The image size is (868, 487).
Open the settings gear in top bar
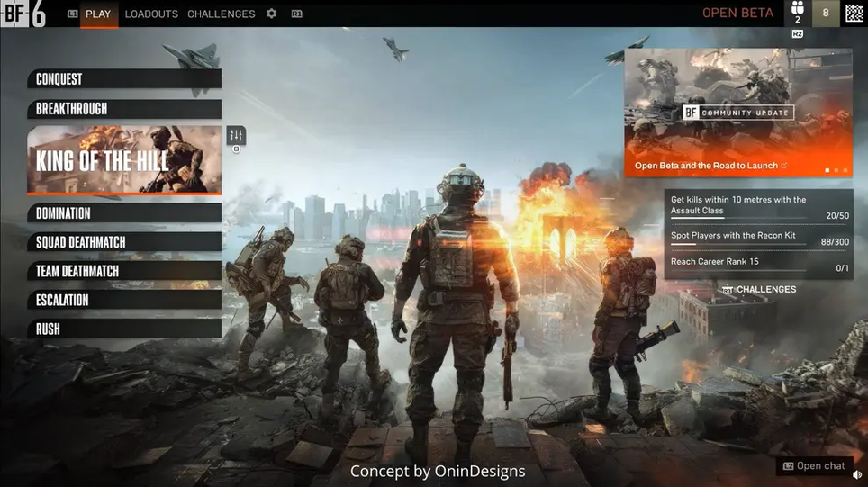point(271,14)
